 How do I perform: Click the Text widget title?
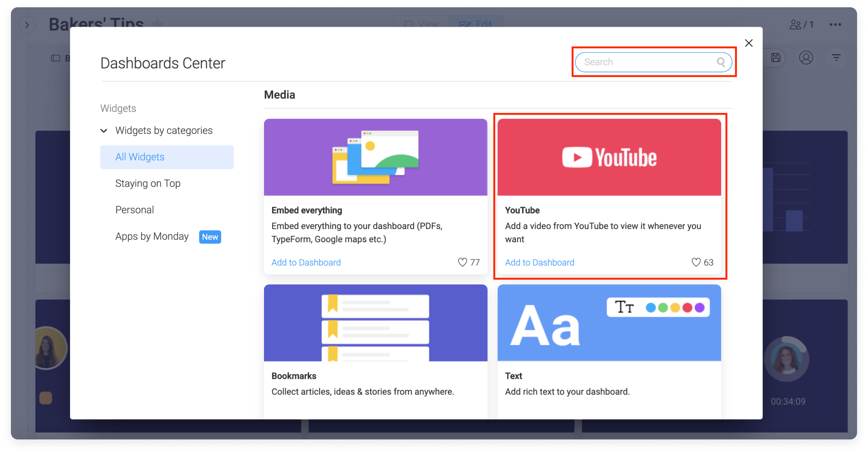click(x=513, y=376)
